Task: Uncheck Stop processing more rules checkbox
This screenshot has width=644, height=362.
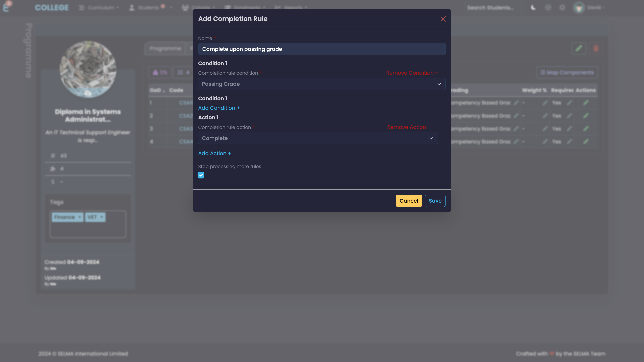Action: 201,175
